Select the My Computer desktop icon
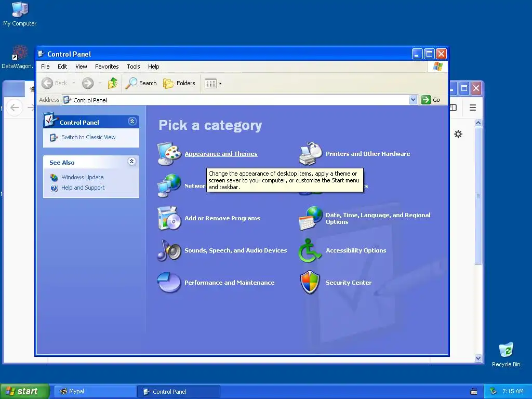Image resolution: width=532 pixels, height=399 pixels. [x=20, y=14]
